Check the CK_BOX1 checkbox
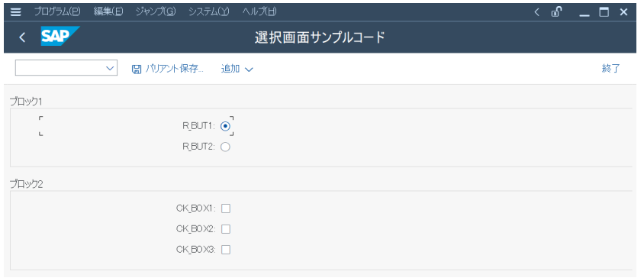 pyautogui.click(x=226, y=209)
